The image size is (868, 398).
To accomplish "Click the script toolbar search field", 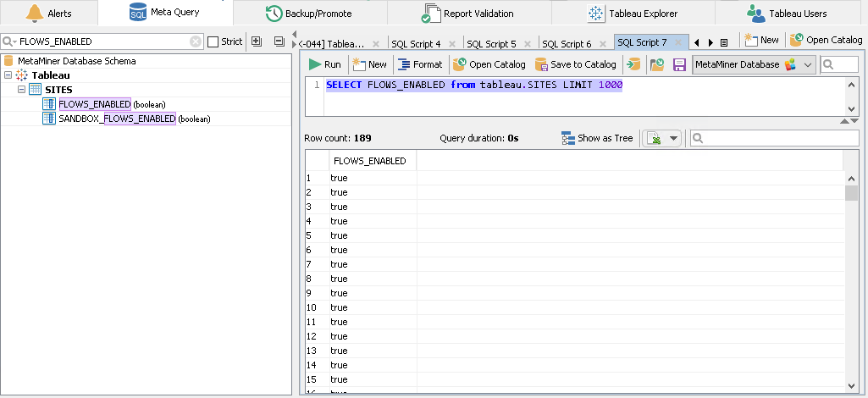I will (839, 64).
